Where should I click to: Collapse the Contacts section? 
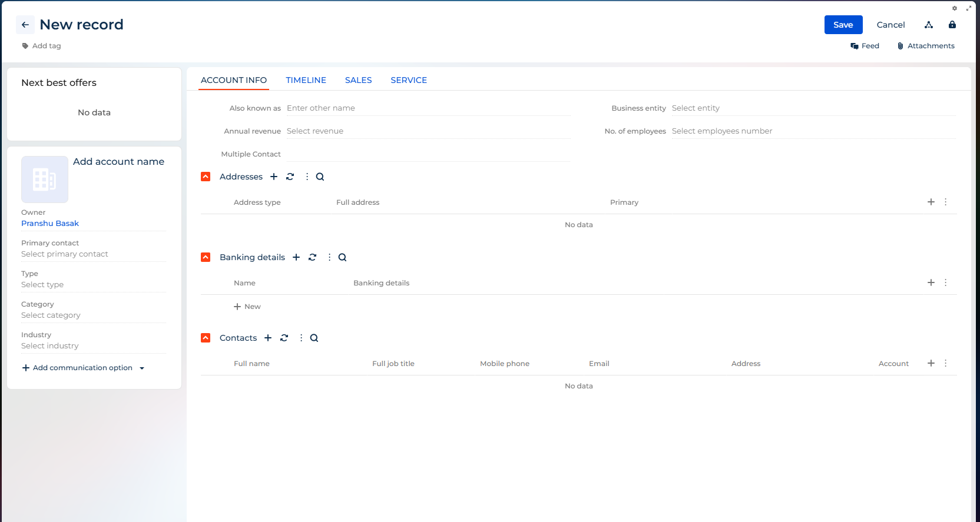click(x=206, y=338)
